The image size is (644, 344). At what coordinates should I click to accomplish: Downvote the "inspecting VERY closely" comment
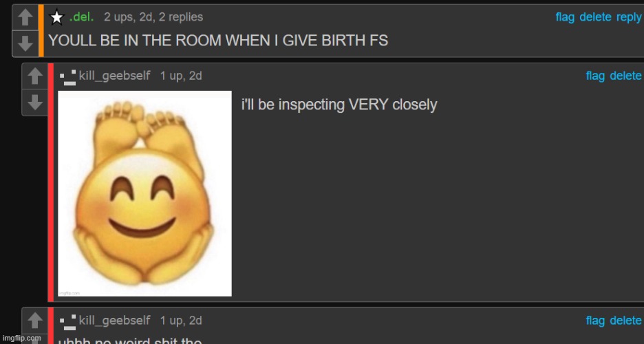[x=35, y=103]
